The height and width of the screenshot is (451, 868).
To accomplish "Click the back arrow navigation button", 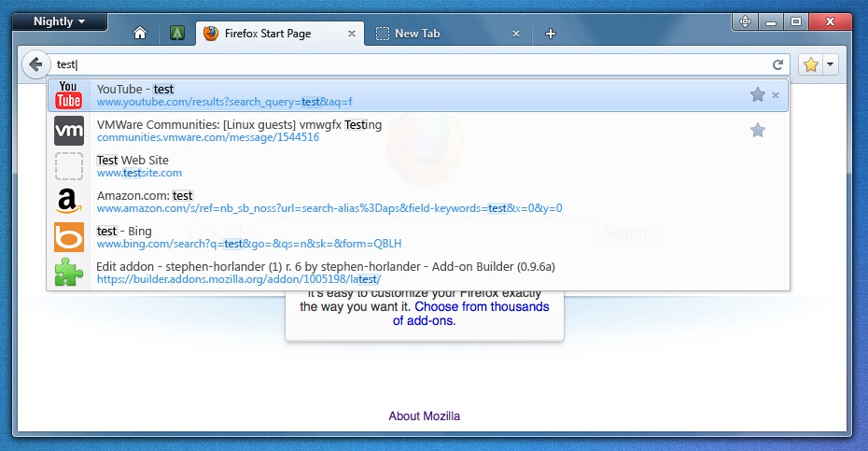I will [x=35, y=64].
